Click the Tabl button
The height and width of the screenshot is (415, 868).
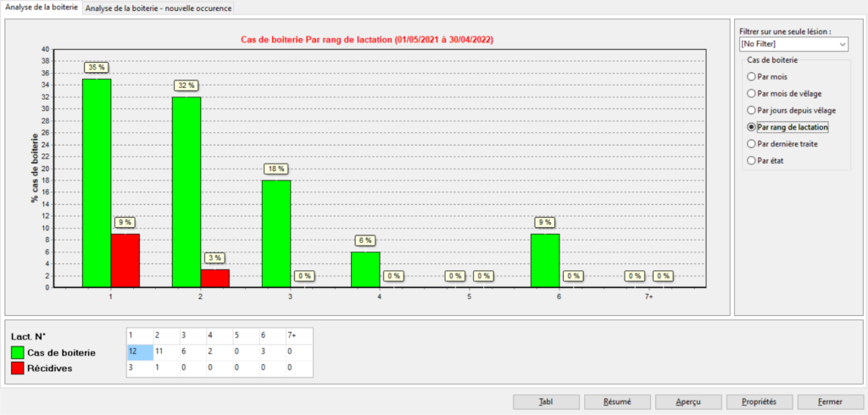coord(546,401)
